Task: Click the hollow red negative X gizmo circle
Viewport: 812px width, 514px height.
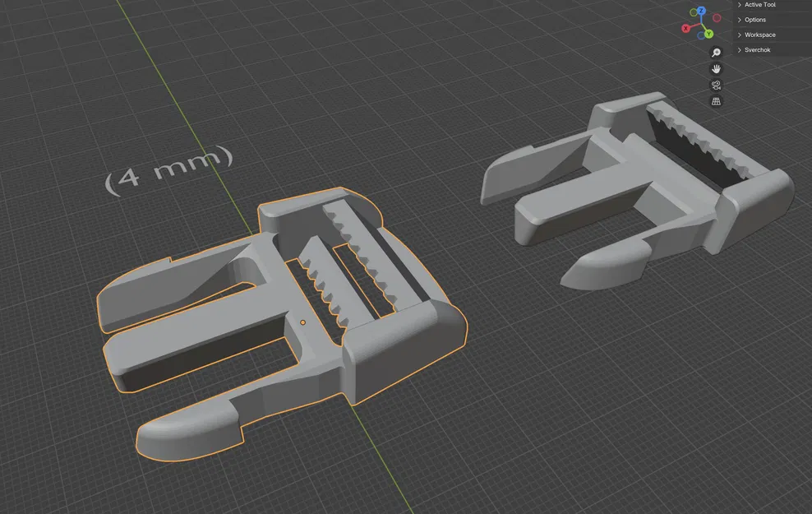Action: 717,18
